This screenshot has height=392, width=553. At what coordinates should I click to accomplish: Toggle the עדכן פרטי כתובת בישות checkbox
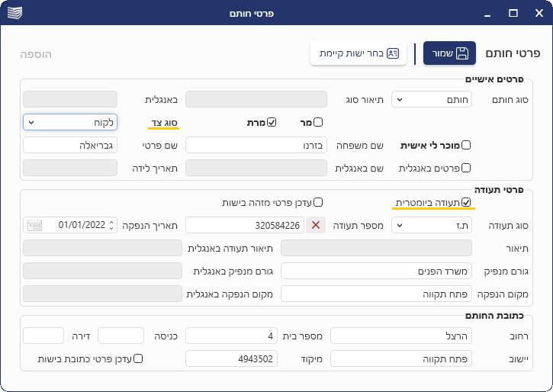click(139, 358)
